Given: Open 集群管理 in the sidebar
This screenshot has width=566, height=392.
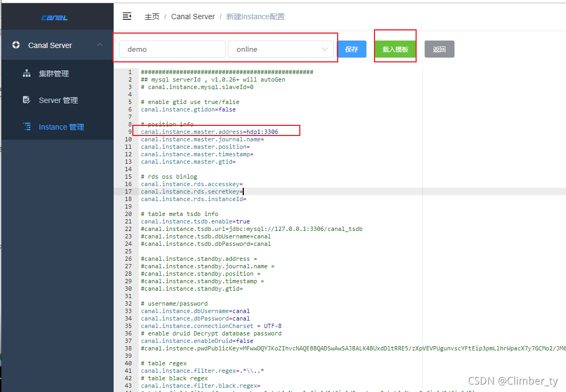Looking at the screenshot, I should 54,74.
